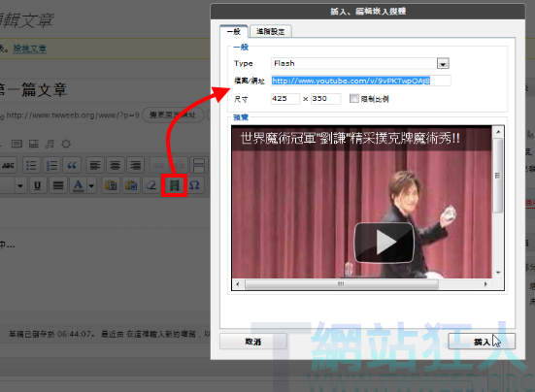The image size is (535, 392).
Task: Click preview vertical scrollbar up arrow
Action: [498, 132]
